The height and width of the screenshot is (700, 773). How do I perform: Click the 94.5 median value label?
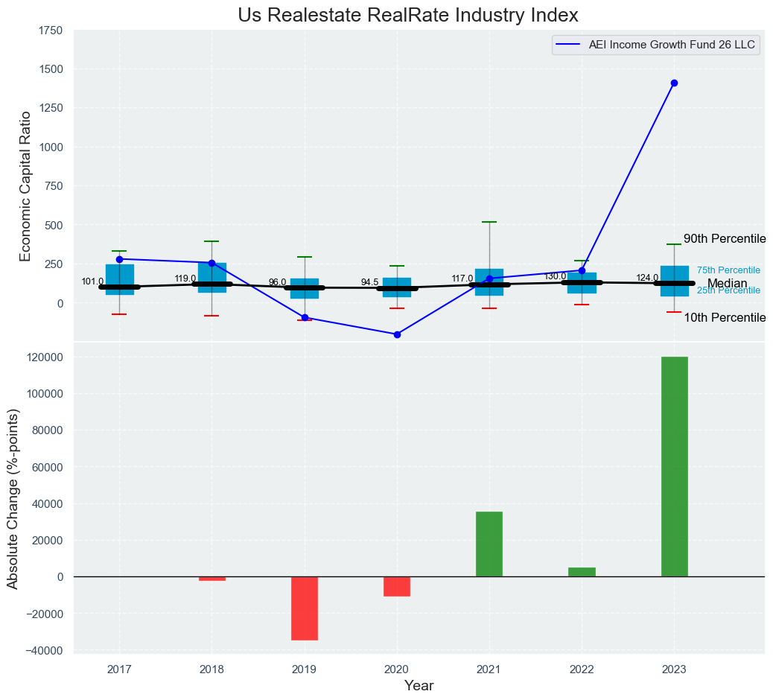369,282
